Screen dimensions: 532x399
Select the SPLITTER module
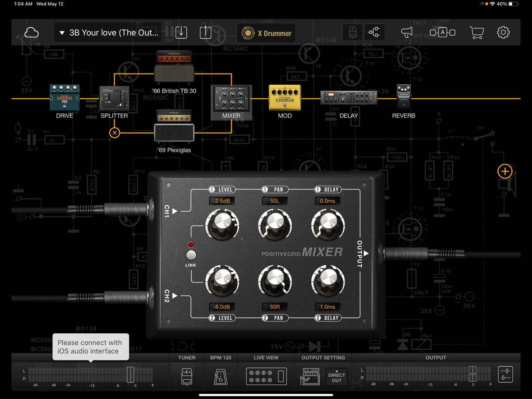coord(114,98)
